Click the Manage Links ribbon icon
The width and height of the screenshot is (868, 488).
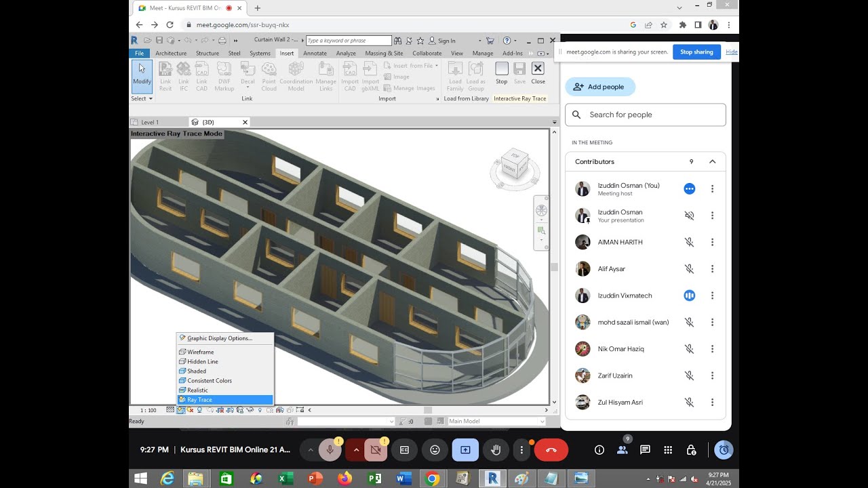tap(326, 77)
